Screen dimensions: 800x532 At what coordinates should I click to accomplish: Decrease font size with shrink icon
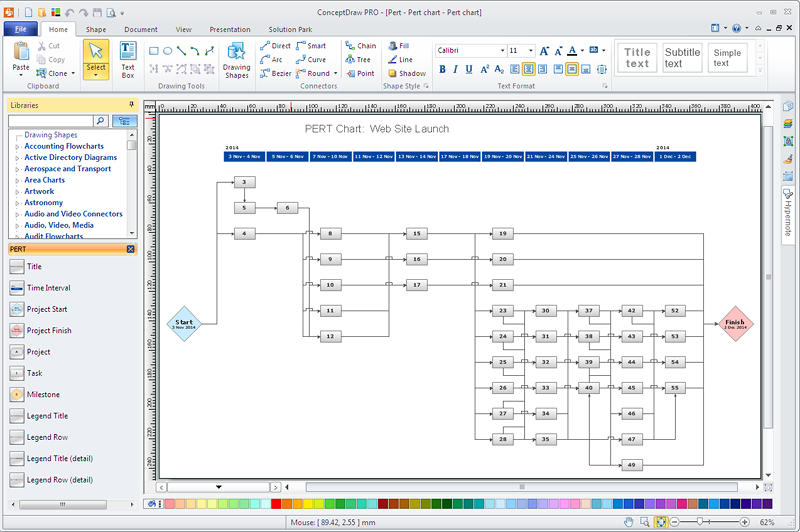tap(558, 50)
